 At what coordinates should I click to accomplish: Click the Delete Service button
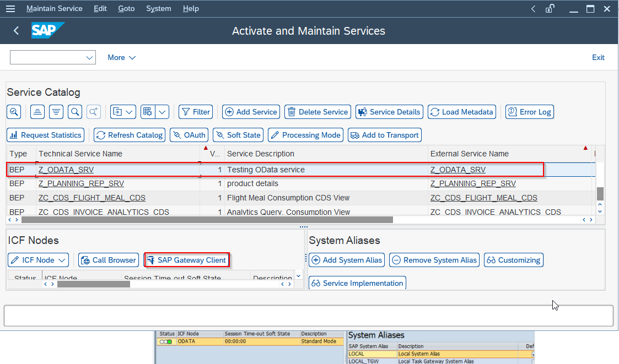click(x=318, y=112)
